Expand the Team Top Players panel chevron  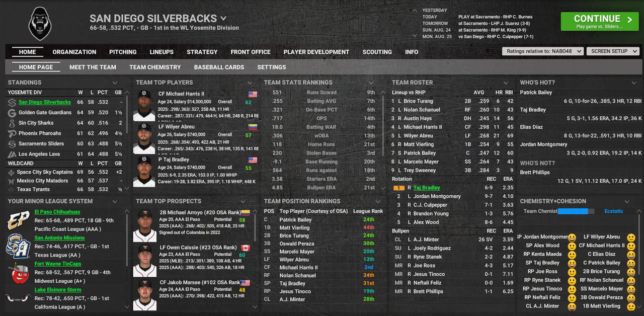[250, 83]
